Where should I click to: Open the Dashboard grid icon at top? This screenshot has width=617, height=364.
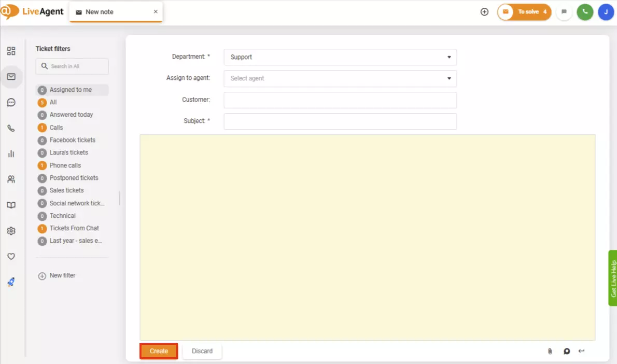coord(11,51)
